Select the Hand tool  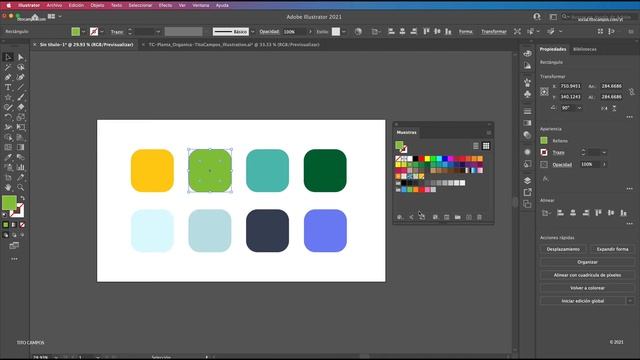coord(8,187)
